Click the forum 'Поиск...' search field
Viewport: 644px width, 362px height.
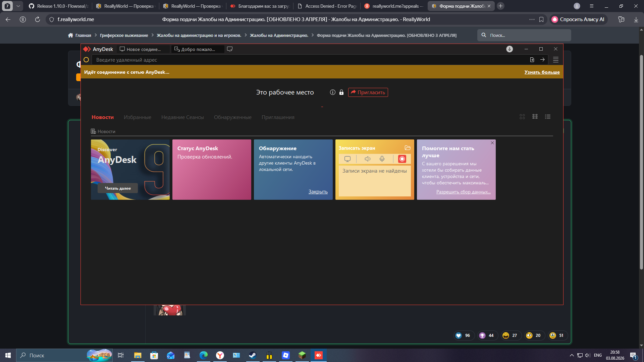(524, 35)
